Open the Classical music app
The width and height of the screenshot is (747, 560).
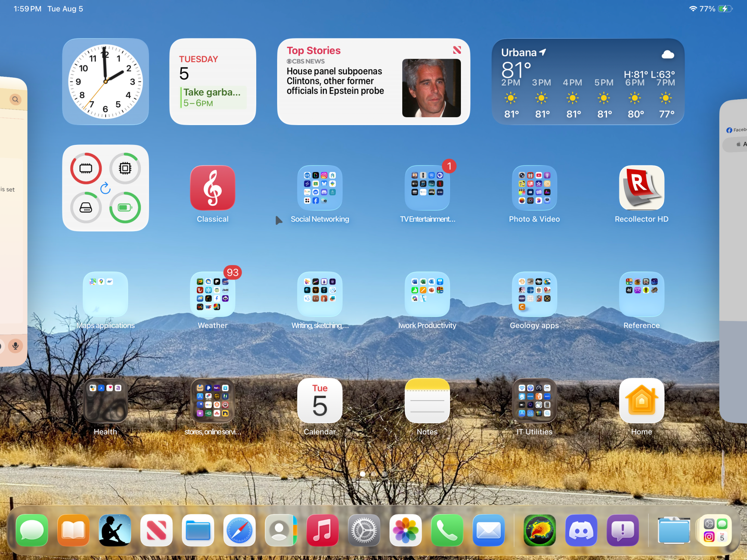213,188
